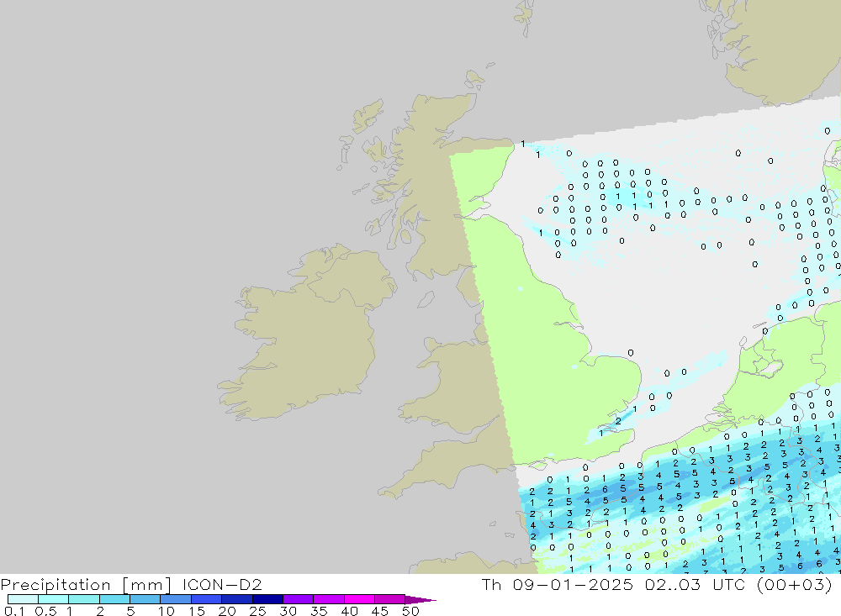
Task: Click the 'ICON-D2' model name label
Action: pyautogui.click(x=222, y=585)
